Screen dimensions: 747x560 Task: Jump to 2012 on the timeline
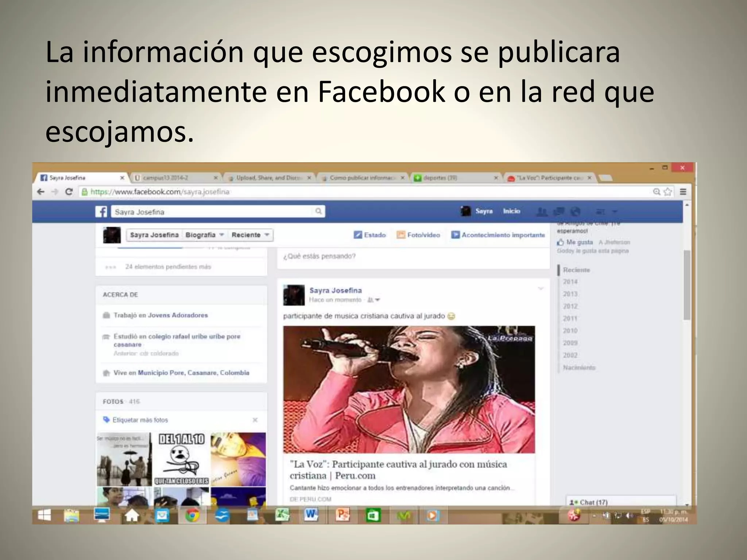click(x=570, y=306)
